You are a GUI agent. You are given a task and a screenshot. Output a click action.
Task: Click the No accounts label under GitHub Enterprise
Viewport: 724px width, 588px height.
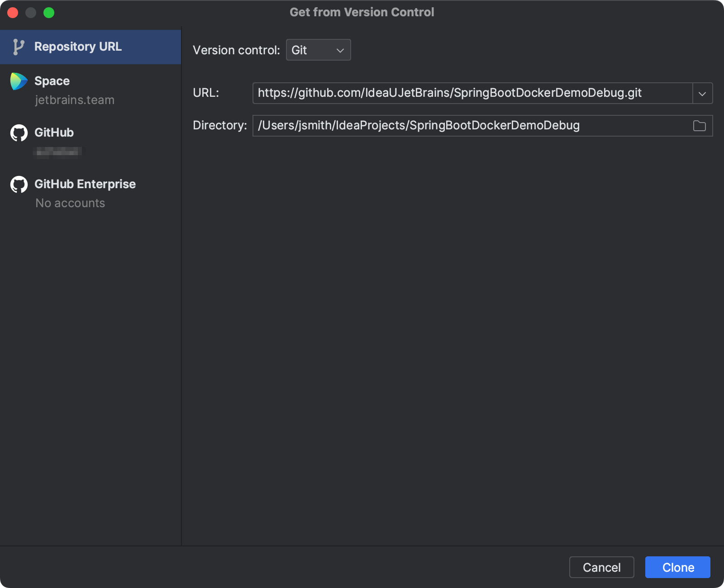tap(70, 203)
